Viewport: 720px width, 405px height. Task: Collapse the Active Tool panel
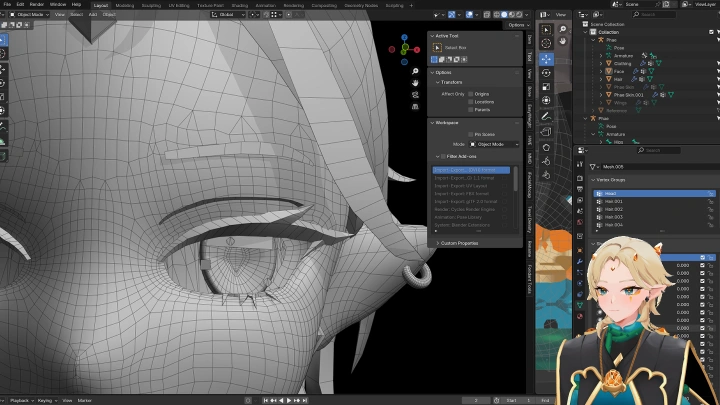click(x=432, y=35)
